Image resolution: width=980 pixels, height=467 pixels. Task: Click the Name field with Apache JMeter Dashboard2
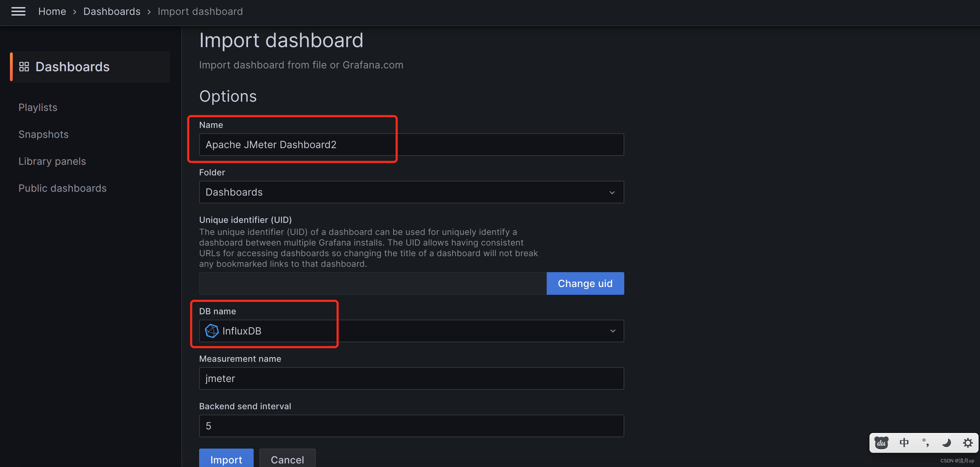click(x=411, y=145)
